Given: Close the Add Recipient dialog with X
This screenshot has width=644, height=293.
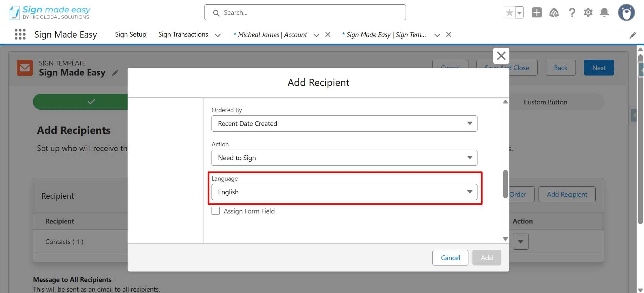Looking at the screenshot, I should coord(501,56).
